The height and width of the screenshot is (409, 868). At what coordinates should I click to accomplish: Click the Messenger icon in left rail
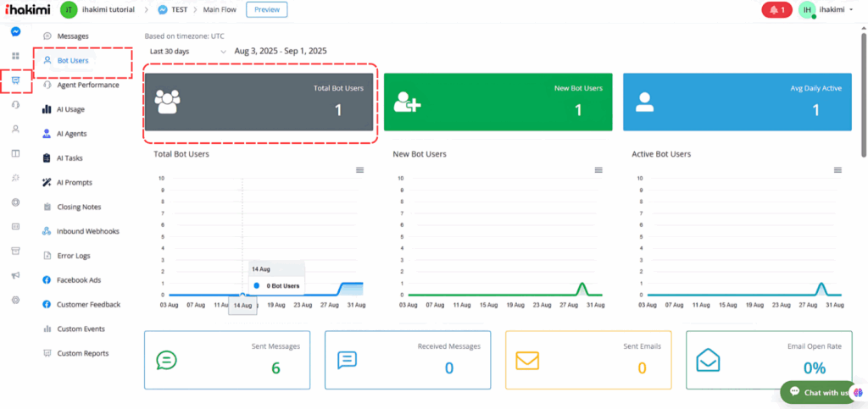coord(15,32)
